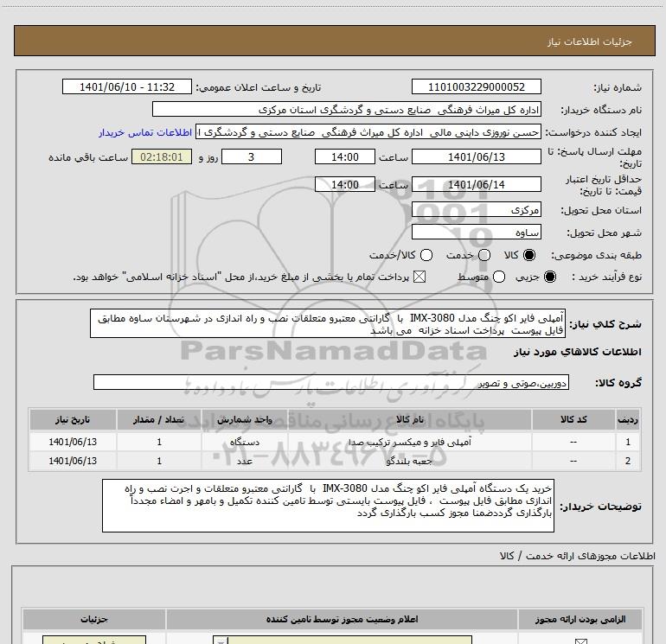The image size is (666, 644).
Task: Click the نام کالا column header
Action: [x=409, y=420]
